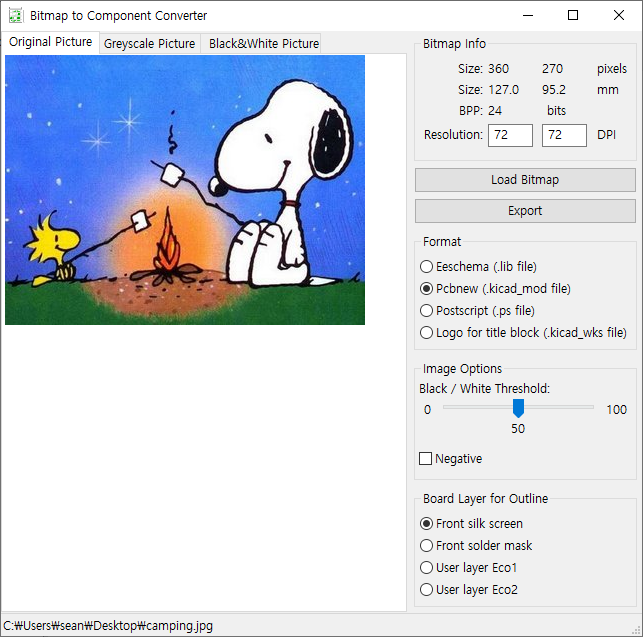Click the second Resolution DPI input field
643x637 pixels.
coord(564,135)
